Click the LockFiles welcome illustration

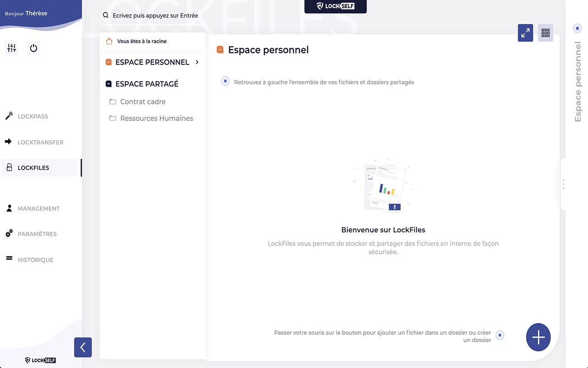[x=383, y=186]
